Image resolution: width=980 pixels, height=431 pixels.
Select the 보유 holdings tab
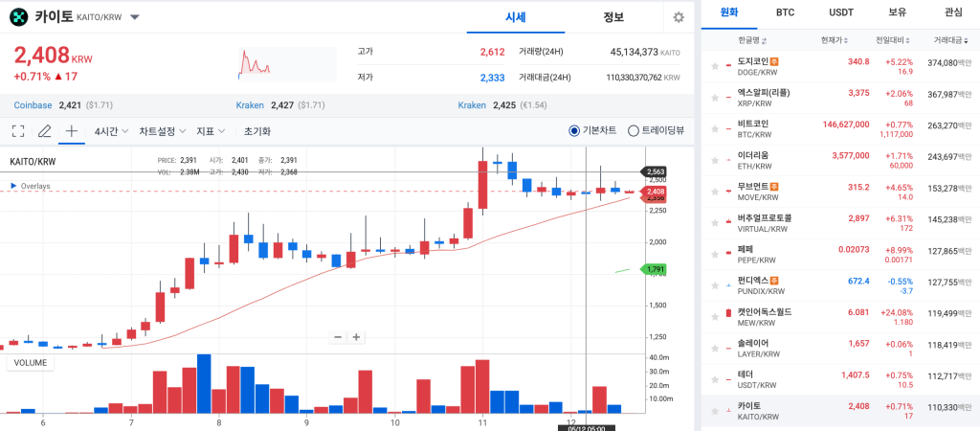tap(897, 12)
